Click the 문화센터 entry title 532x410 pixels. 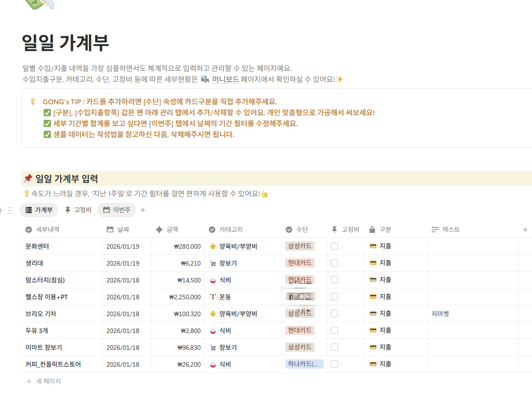click(37, 246)
